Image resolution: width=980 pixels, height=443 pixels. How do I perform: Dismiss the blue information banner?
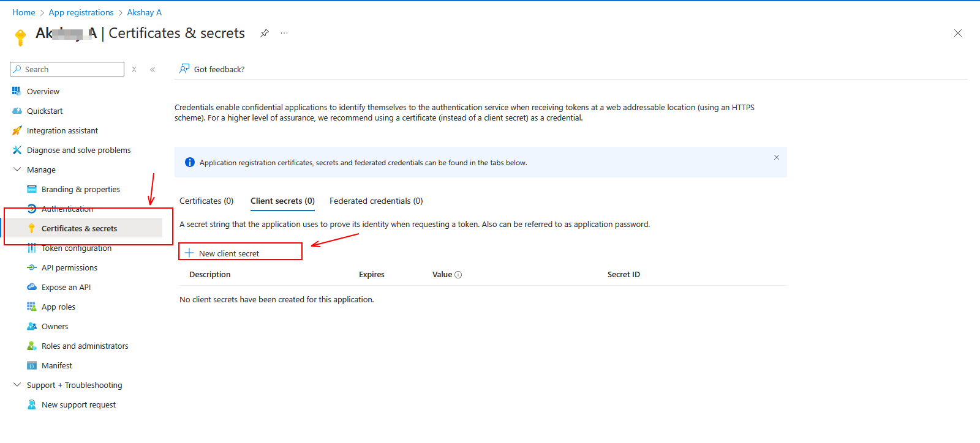point(777,157)
